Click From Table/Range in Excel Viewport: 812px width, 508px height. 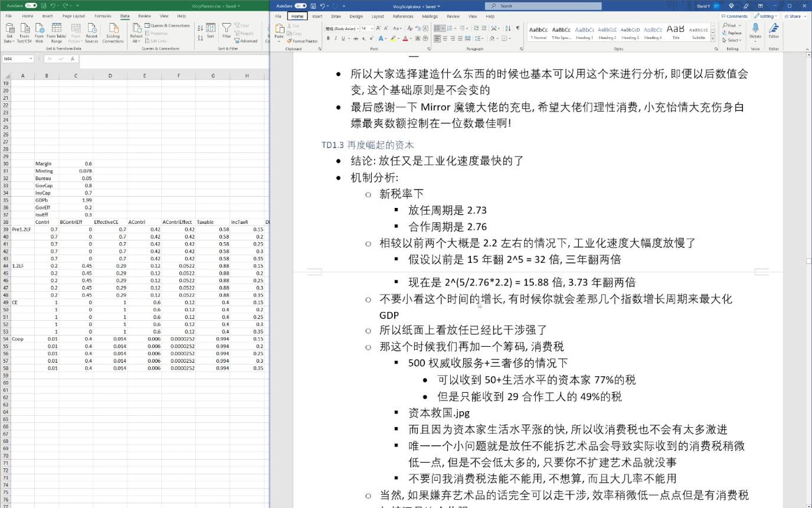coord(57,33)
